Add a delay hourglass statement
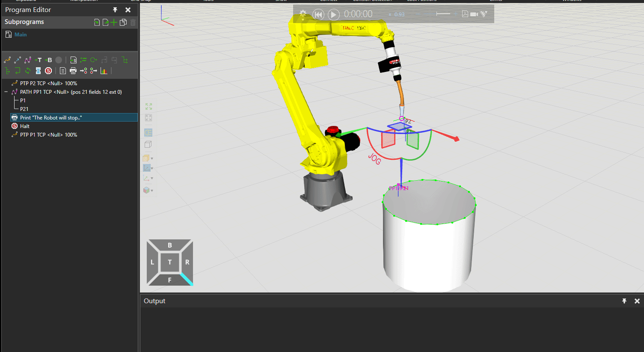644x352 pixels. tap(38, 71)
